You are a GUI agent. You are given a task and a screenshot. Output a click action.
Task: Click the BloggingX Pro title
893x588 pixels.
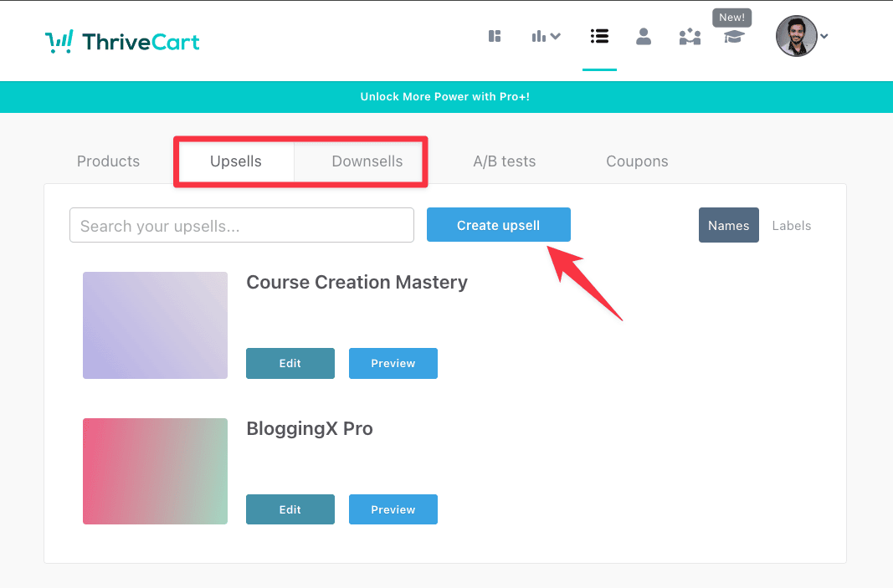tap(310, 428)
